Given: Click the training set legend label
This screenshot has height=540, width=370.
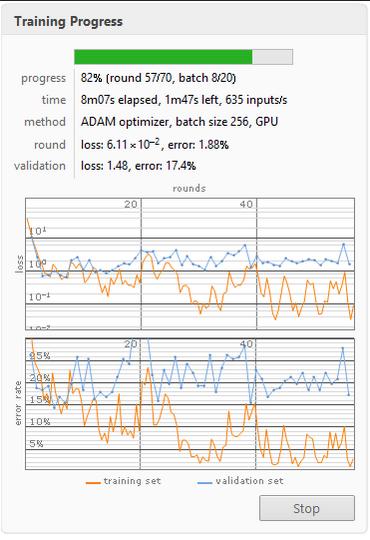Looking at the screenshot, I should point(132,481).
